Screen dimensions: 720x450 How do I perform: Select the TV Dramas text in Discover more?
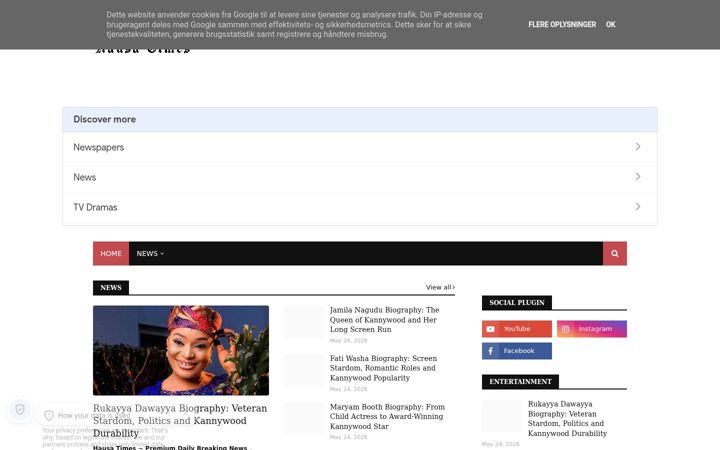tap(95, 207)
